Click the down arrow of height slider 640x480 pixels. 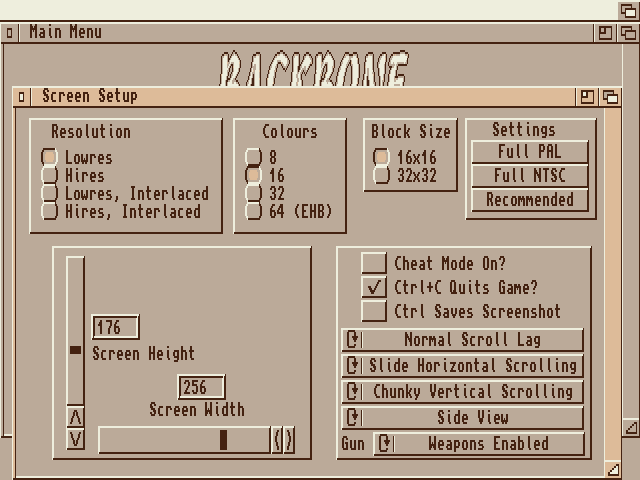[x=76, y=439]
